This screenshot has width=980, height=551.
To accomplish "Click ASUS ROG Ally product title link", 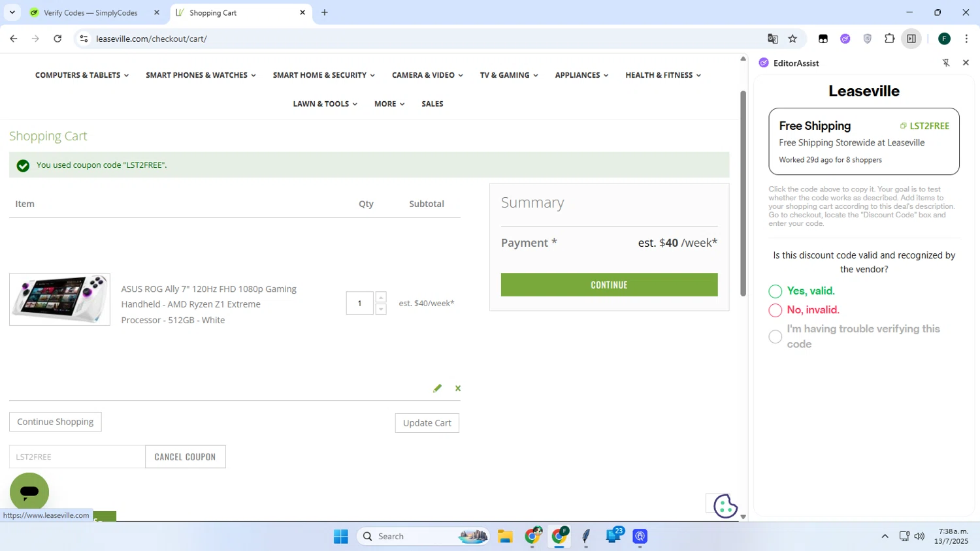I will pos(208,304).
